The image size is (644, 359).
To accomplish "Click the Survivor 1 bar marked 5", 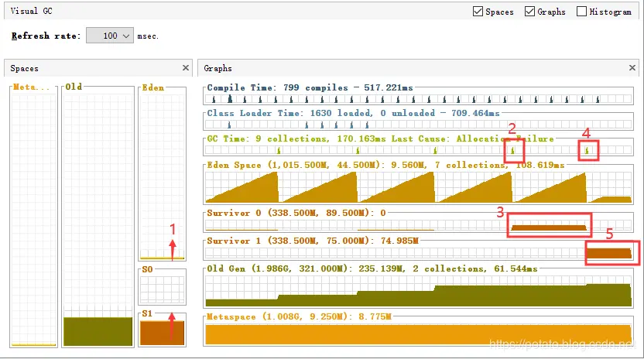I will coord(608,253).
